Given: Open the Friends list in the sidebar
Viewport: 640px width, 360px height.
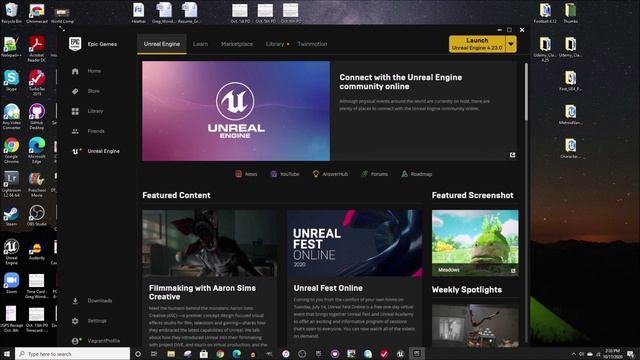Looking at the screenshot, I should (x=88, y=131).
